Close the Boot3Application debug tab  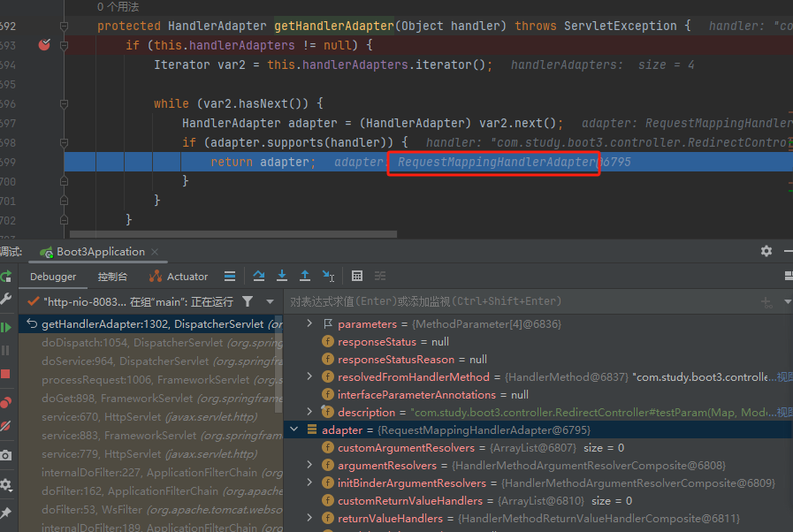155,252
